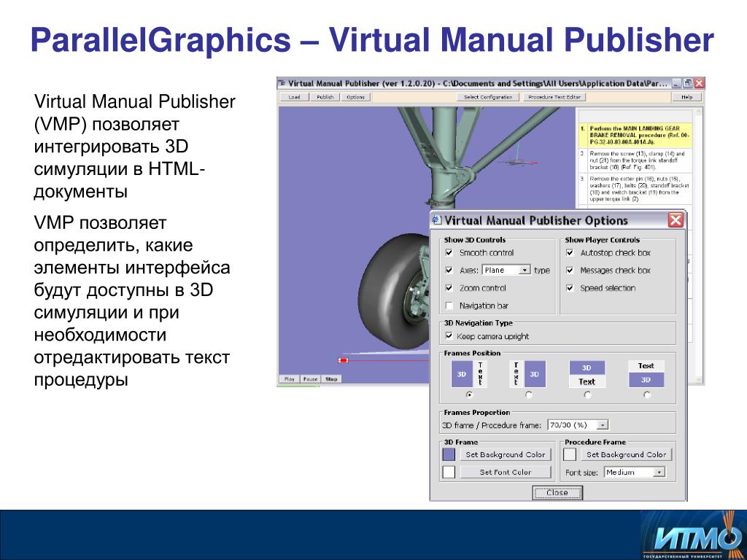Click the Close button in Options dialog
Screen dimensions: 747x560
557,492
